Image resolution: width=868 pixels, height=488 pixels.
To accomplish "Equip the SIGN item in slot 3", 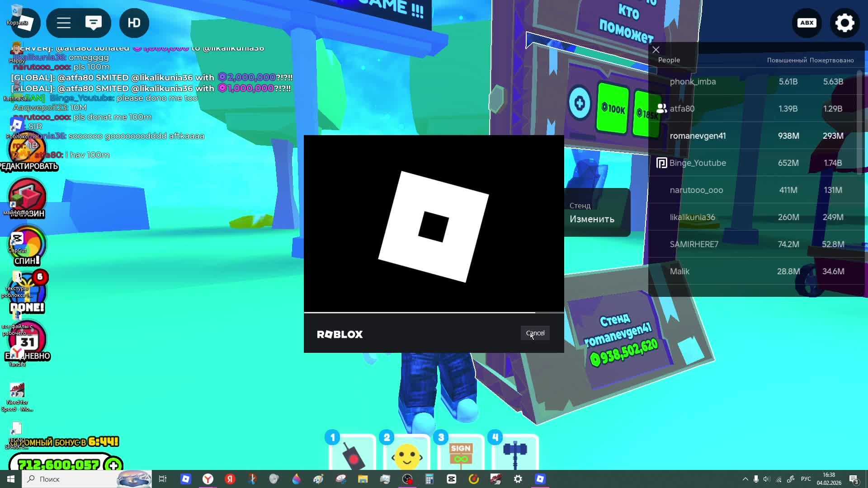I will pos(461,454).
